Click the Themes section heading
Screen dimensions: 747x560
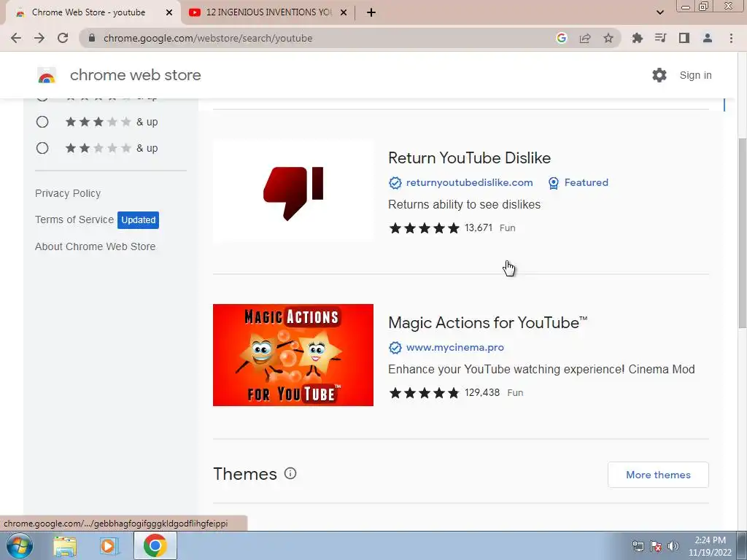245,474
